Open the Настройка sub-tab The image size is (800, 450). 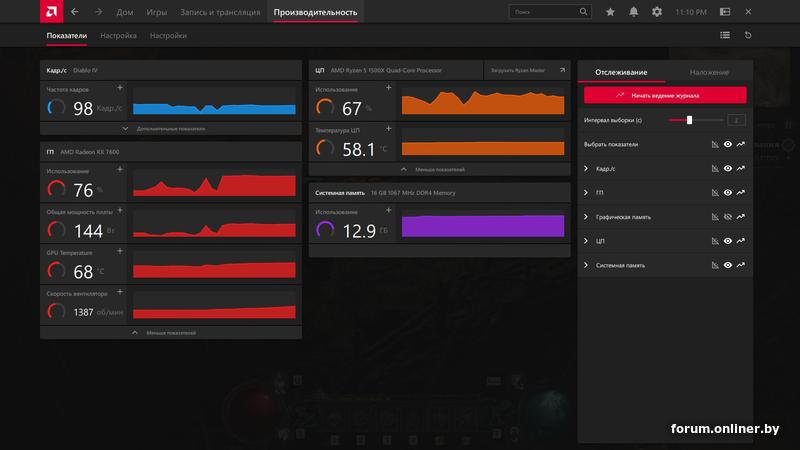[x=118, y=36]
